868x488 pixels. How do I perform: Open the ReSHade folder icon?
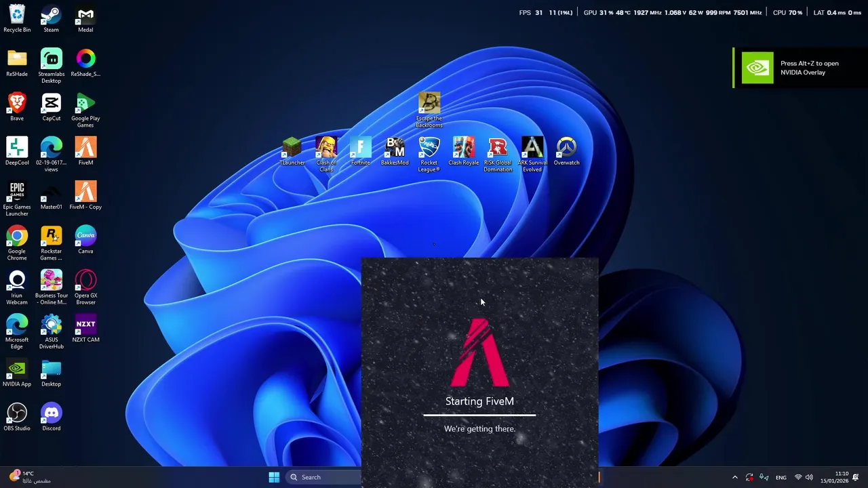coord(17,62)
